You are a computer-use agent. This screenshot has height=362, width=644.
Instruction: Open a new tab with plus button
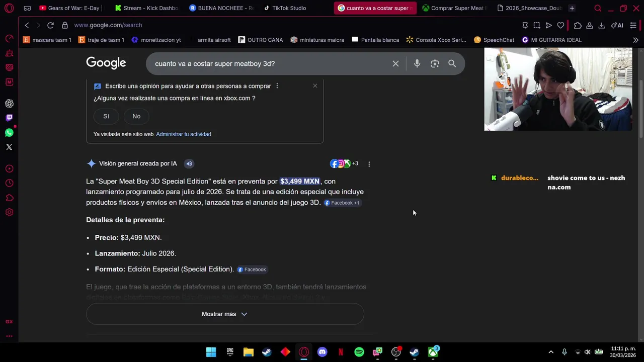pyautogui.click(x=572, y=8)
